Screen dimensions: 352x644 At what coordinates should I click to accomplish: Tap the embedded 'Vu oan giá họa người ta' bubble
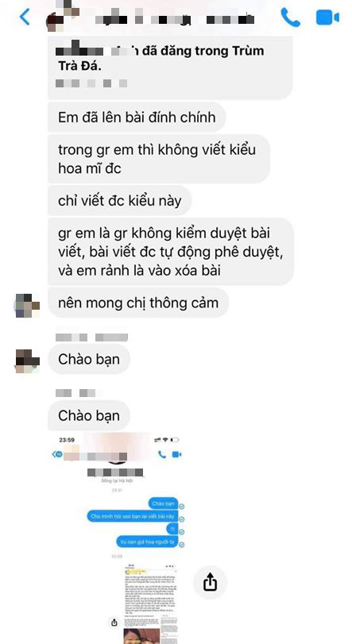pyautogui.click(x=147, y=542)
